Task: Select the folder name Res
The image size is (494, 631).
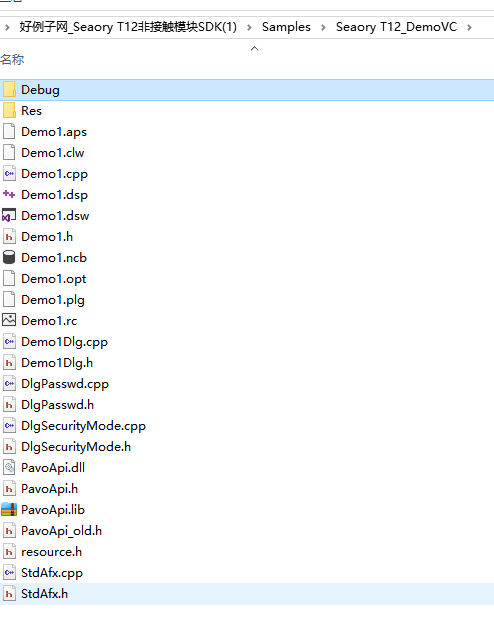Action: click(x=31, y=111)
